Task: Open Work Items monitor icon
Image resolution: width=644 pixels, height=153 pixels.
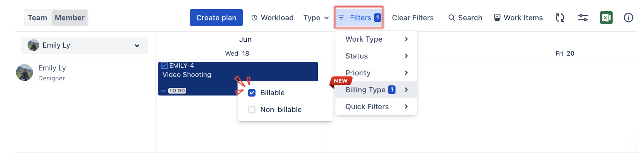Action: (497, 18)
